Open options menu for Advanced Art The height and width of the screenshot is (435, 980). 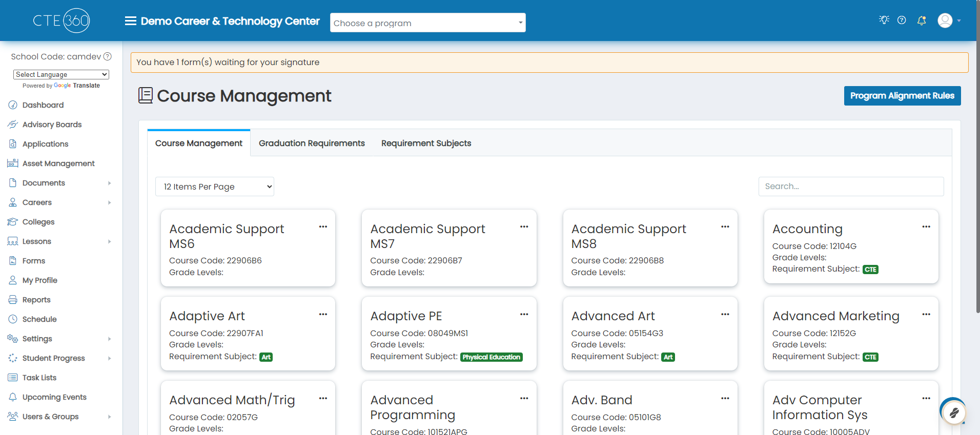pyautogui.click(x=725, y=314)
